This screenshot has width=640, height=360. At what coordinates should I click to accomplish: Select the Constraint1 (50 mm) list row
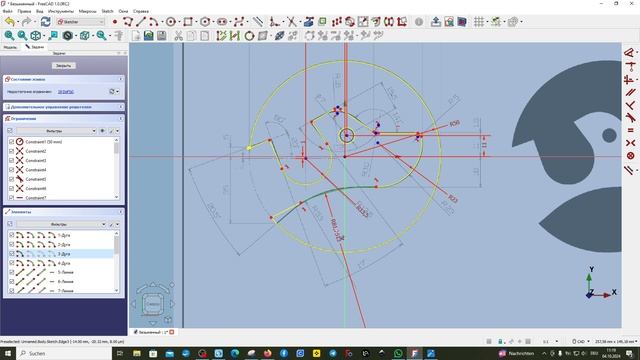61,142
